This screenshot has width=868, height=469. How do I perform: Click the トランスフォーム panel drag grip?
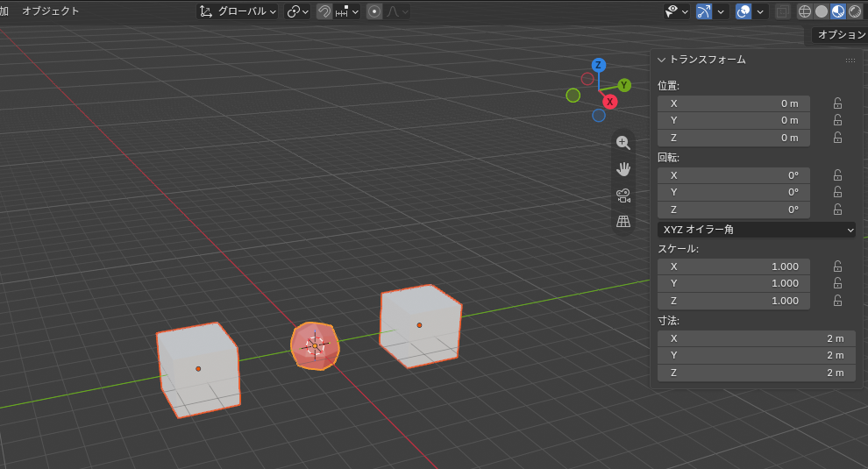850,60
